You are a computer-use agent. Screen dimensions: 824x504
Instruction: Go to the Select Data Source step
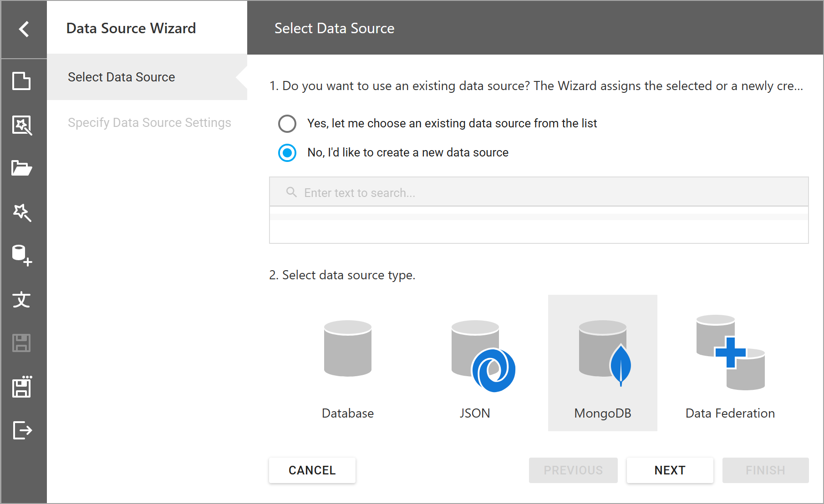[x=121, y=77]
